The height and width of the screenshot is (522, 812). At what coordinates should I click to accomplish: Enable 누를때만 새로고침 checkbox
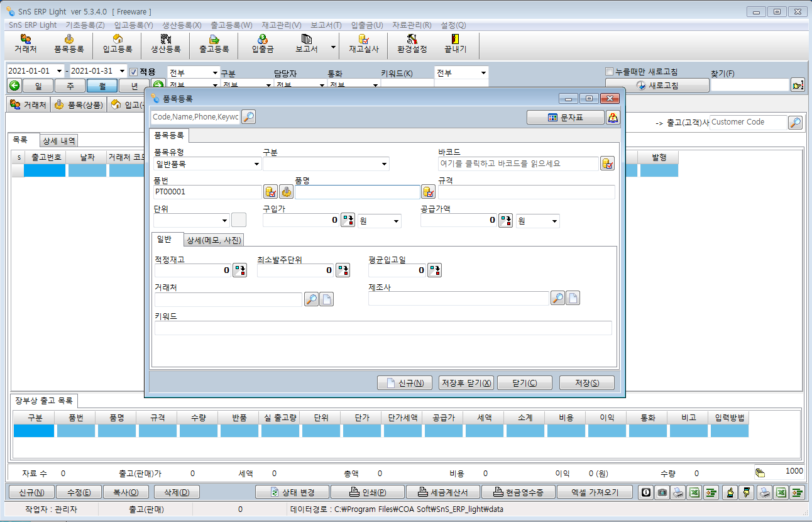[x=608, y=72]
